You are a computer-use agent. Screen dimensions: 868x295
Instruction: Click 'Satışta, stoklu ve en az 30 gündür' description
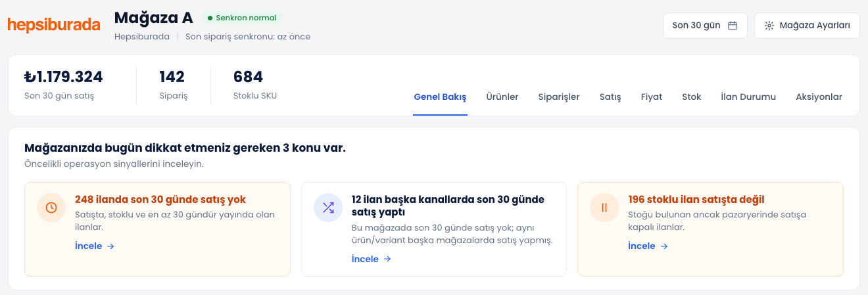click(175, 221)
